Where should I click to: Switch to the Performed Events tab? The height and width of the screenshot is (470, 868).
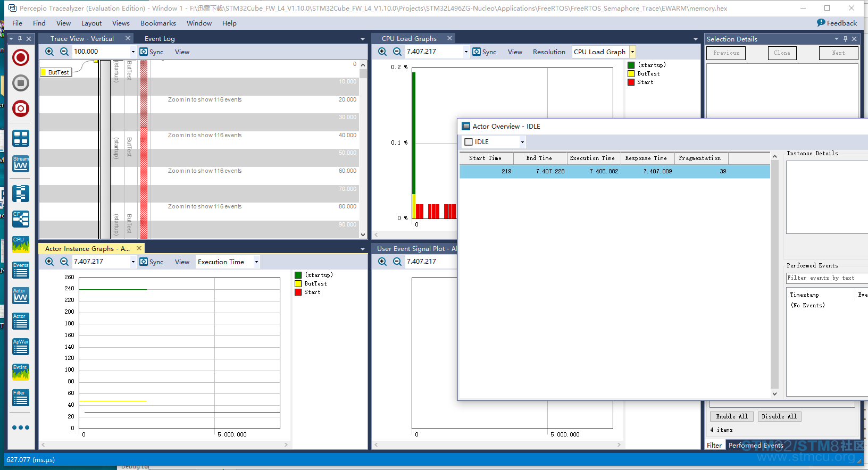pos(756,446)
